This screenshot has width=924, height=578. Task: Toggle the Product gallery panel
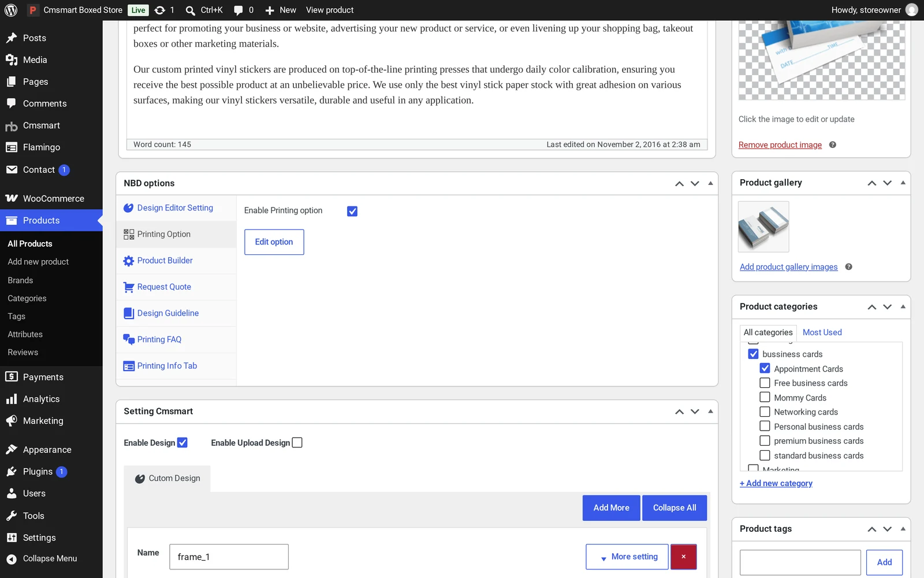click(903, 183)
